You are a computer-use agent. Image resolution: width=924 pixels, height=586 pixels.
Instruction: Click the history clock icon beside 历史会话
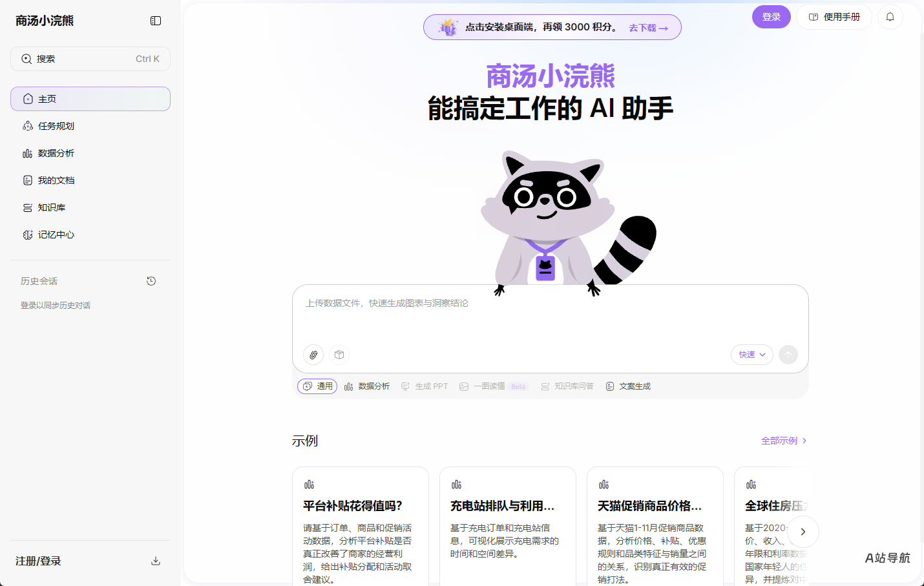tap(151, 281)
